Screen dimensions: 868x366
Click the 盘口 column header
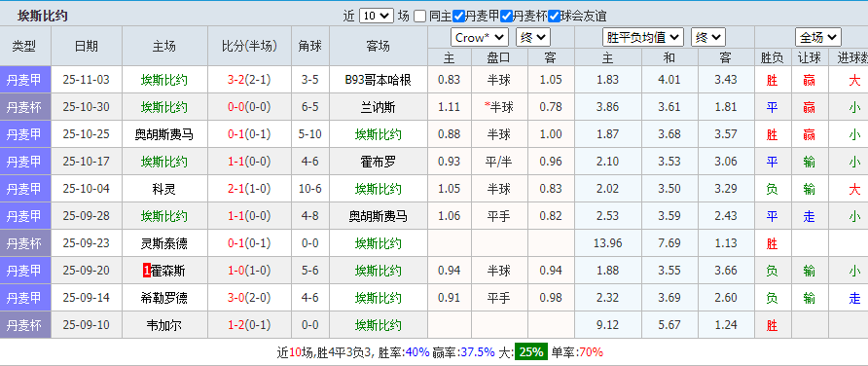[x=499, y=57]
